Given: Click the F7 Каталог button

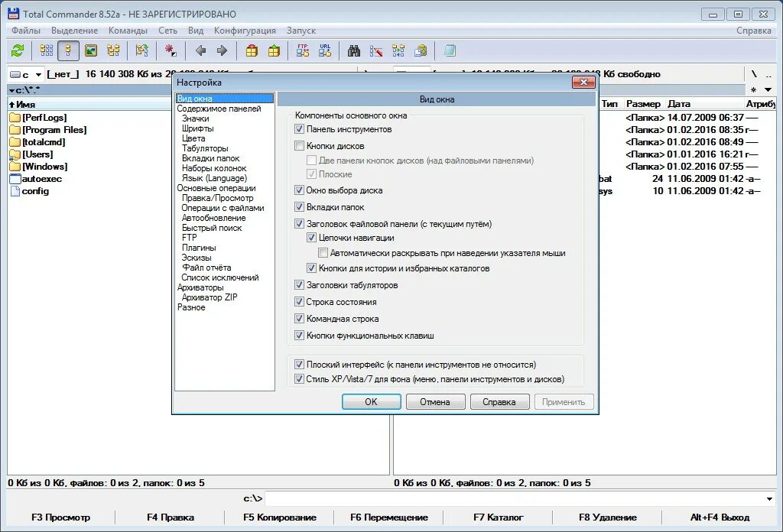Looking at the screenshot, I should [x=499, y=517].
